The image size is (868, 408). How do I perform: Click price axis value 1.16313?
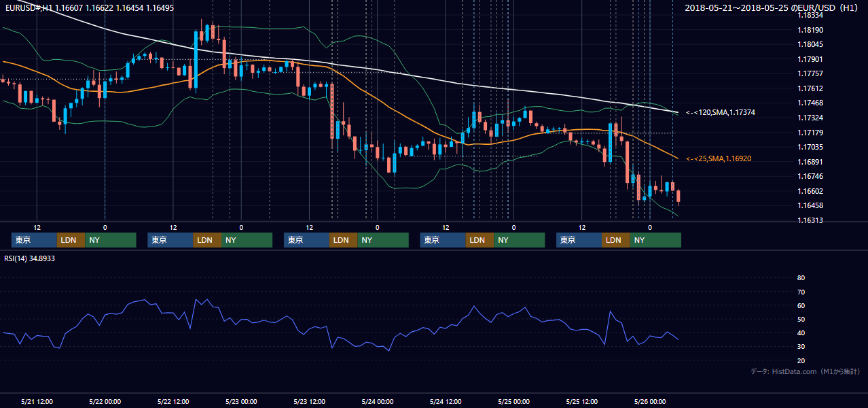[x=810, y=220]
